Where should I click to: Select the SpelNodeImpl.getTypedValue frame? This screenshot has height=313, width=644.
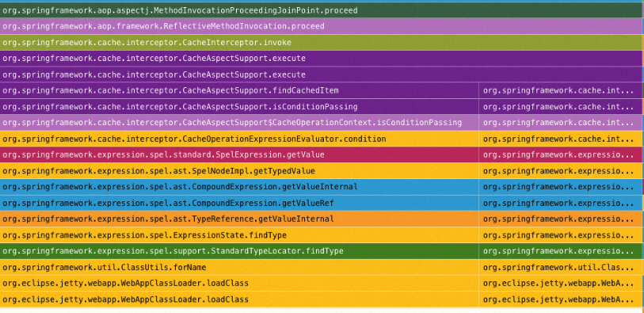pyautogui.click(x=239, y=171)
